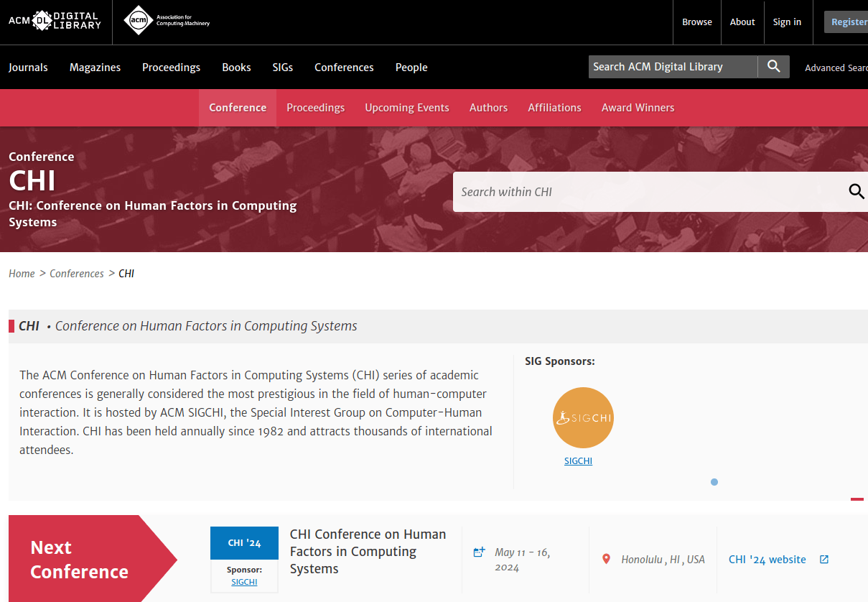Switch to the Affiliations tab
The height and width of the screenshot is (602, 868).
click(x=554, y=108)
